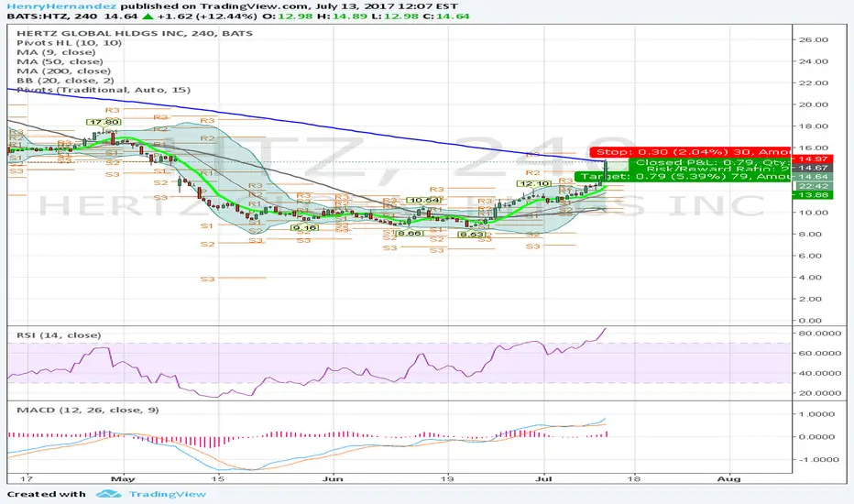Click the green 13.88 price tag
The height and width of the screenshot is (504, 854).
coord(813,195)
